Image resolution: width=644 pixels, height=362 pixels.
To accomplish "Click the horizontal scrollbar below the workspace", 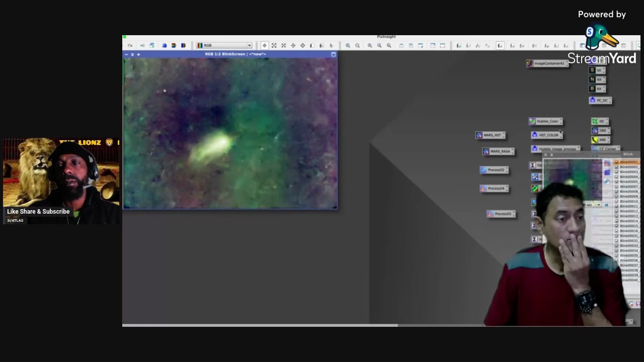I will click(261, 325).
